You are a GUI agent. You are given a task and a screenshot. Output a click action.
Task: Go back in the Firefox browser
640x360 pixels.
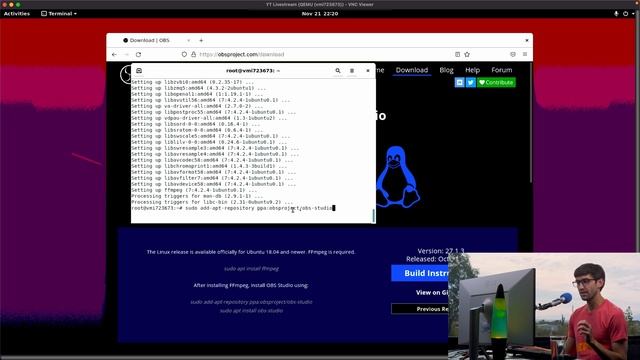(114, 54)
